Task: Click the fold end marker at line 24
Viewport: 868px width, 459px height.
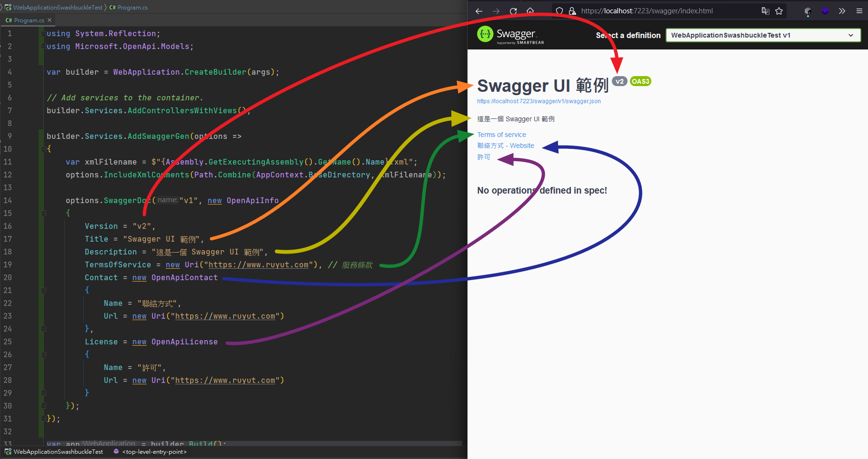Action: (x=43, y=329)
